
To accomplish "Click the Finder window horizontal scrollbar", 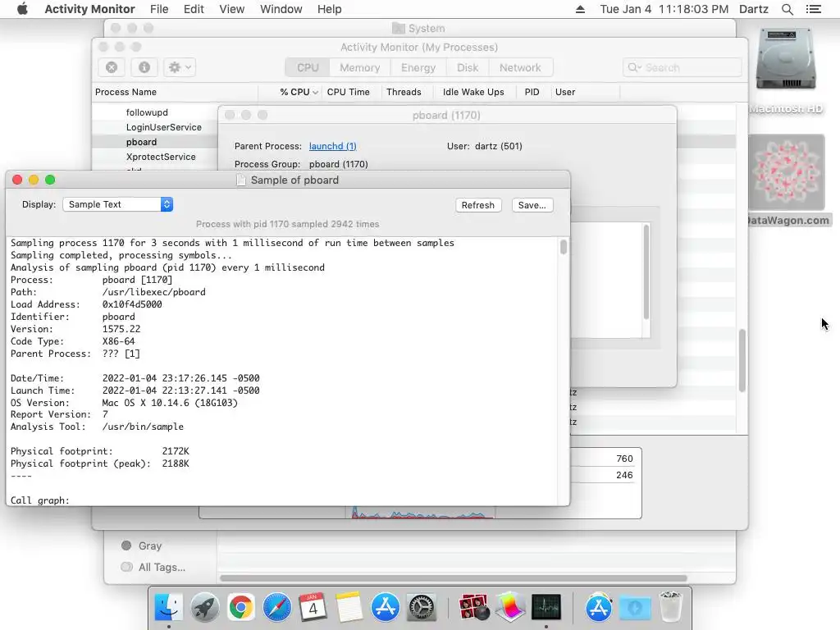I will tap(453, 578).
